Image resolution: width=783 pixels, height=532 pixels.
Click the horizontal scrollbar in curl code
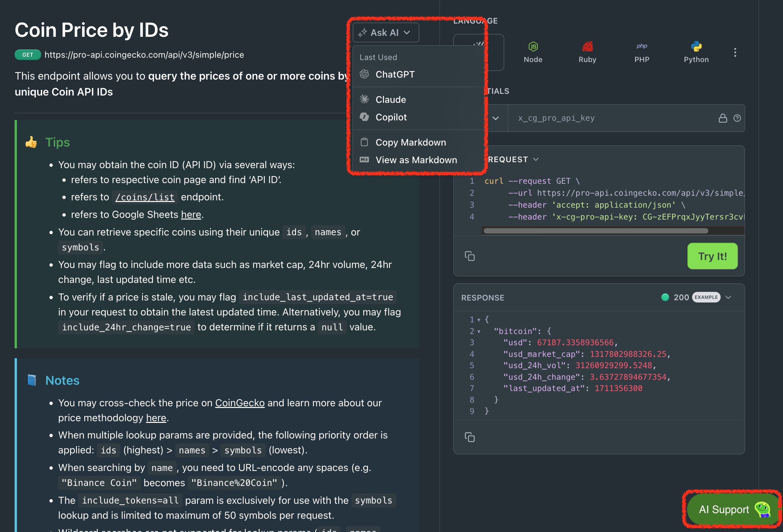click(596, 231)
